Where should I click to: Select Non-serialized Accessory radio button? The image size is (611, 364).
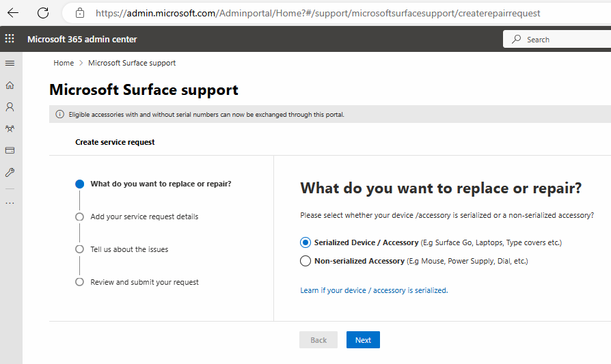click(305, 261)
